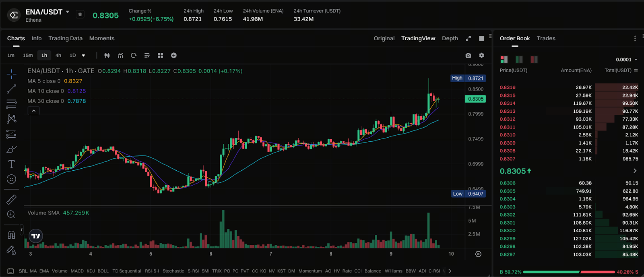Switch to the Charts tab
Viewport: 644px width, 277px height.
tap(16, 39)
